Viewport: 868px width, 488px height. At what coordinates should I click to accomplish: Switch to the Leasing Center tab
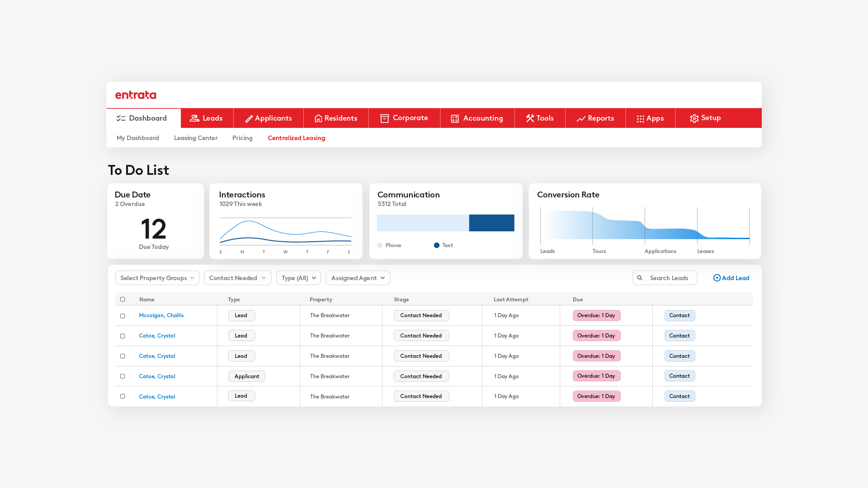click(195, 138)
